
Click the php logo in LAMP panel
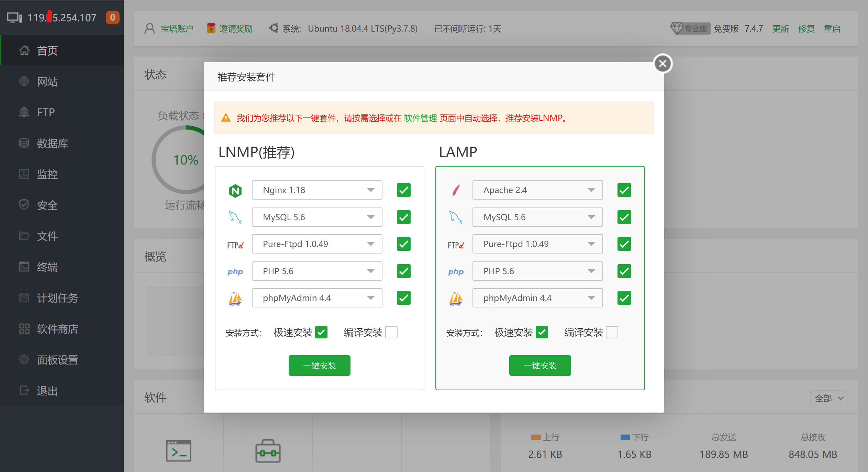[456, 272]
